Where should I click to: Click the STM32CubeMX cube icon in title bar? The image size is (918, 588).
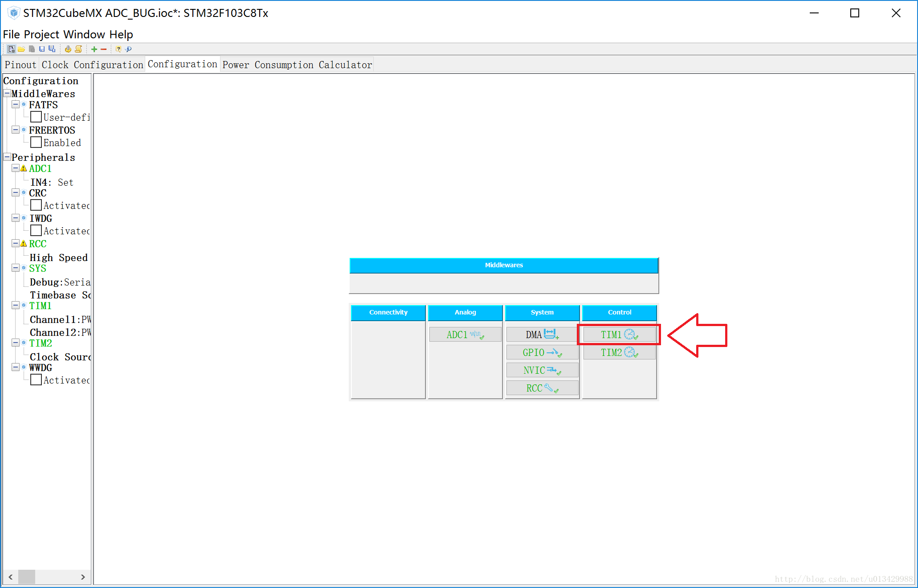coord(14,13)
